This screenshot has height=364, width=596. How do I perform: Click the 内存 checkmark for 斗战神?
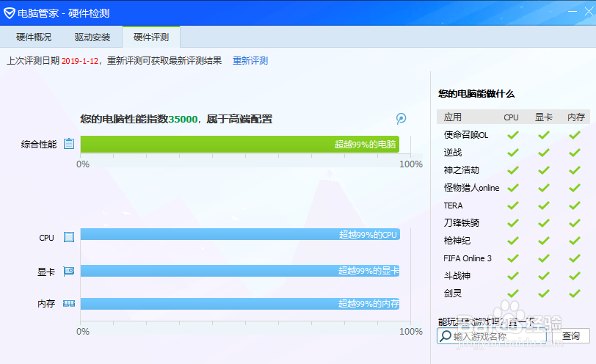point(574,275)
